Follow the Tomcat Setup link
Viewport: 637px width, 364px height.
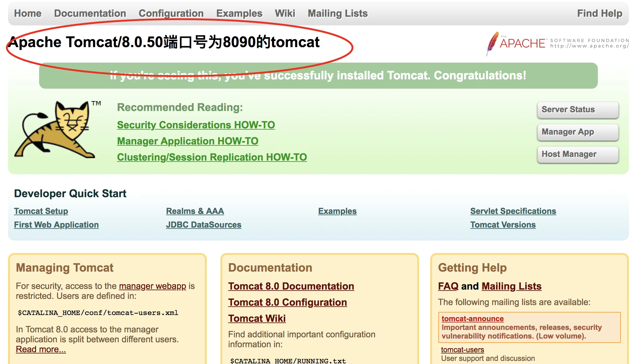(x=41, y=211)
